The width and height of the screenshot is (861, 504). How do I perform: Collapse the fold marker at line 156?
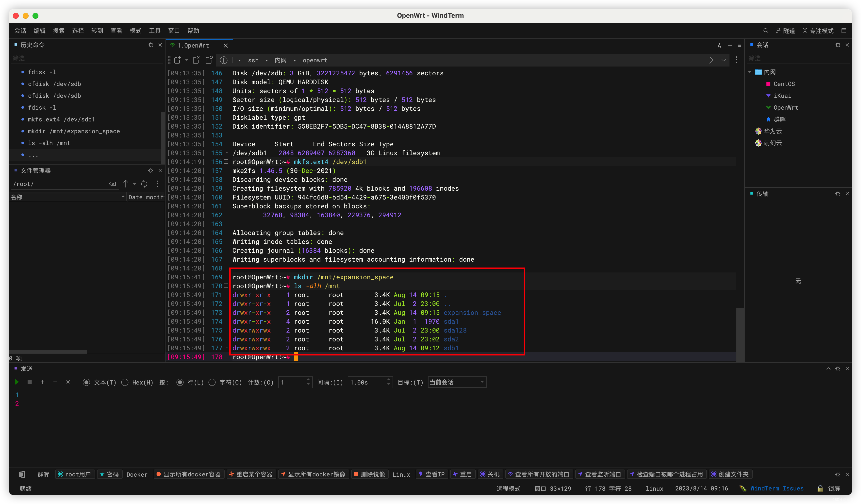(x=226, y=162)
